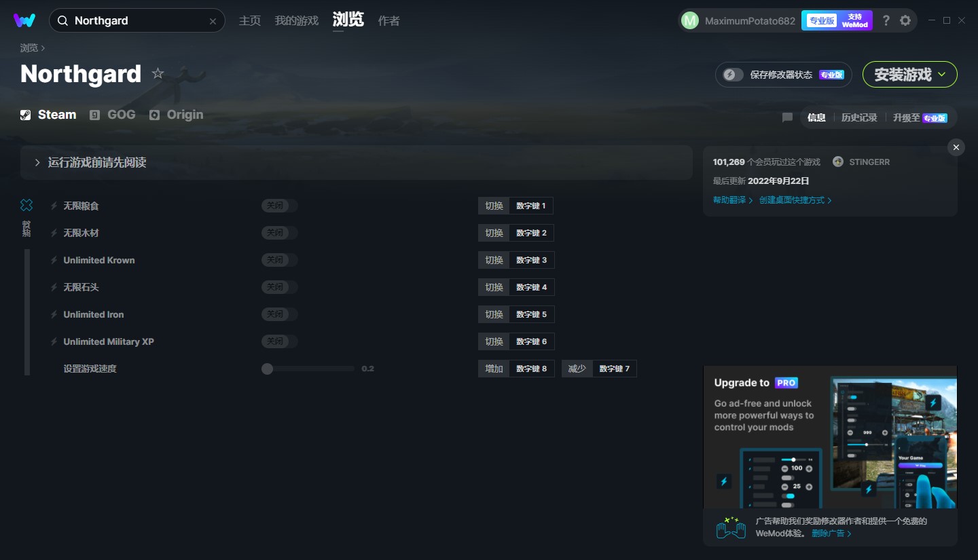This screenshot has width=978, height=560.
Task: Open settings gear icon
Action: (905, 20)
